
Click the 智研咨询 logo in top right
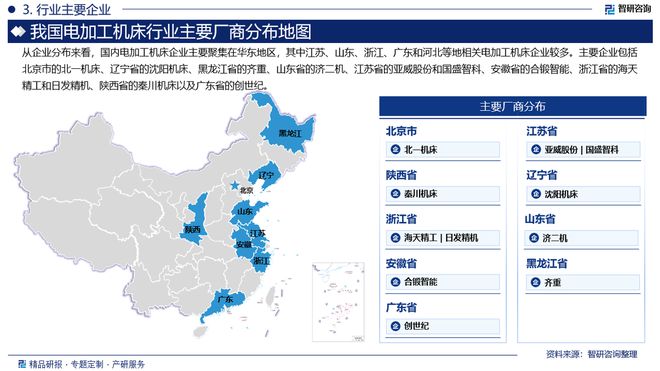pos(628,9)
